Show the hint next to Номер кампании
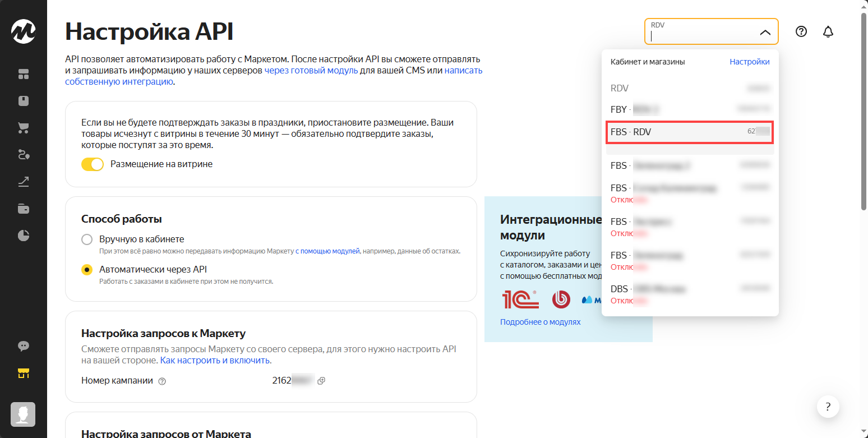This screenshot has height=438, width=868. coord(162,381)
